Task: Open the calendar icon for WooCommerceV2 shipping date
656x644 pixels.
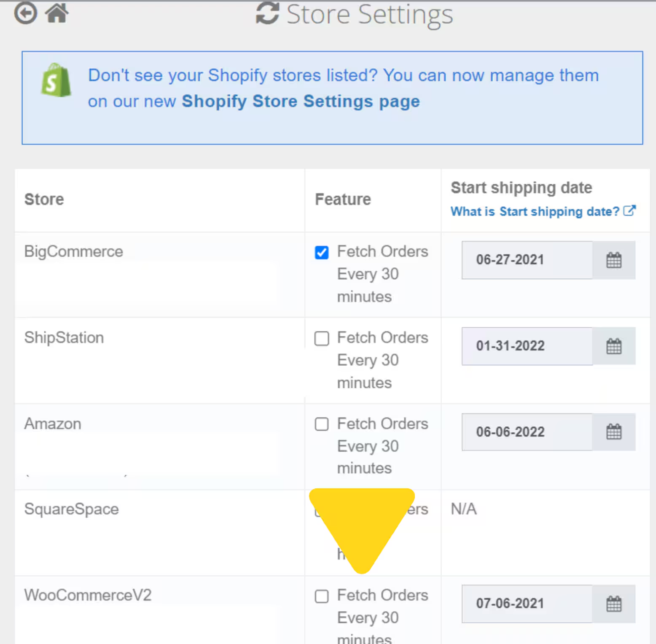Action: 614,604
